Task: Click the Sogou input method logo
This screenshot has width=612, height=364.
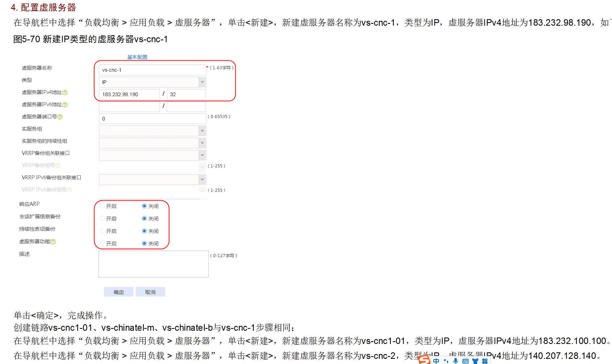Action: tap(424, 360)
